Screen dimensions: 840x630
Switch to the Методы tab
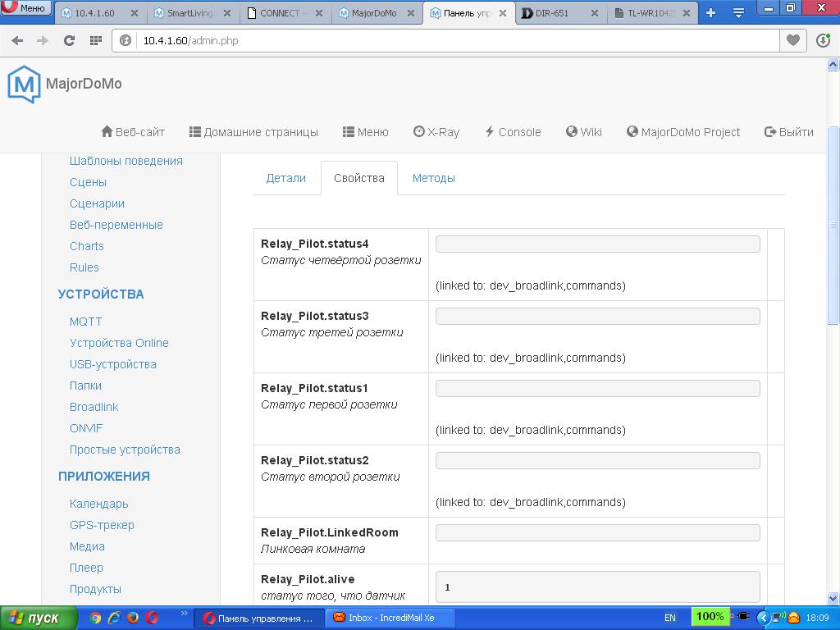pos(433,178)
